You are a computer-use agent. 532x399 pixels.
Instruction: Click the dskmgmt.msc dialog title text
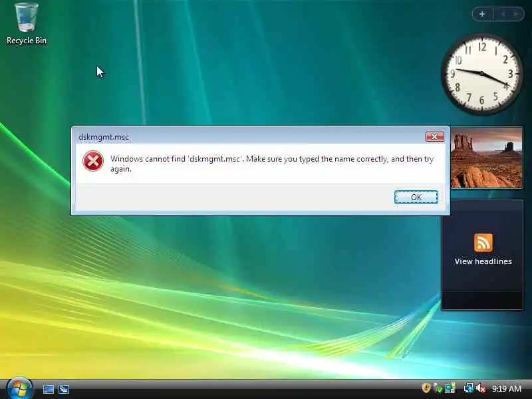104,137
